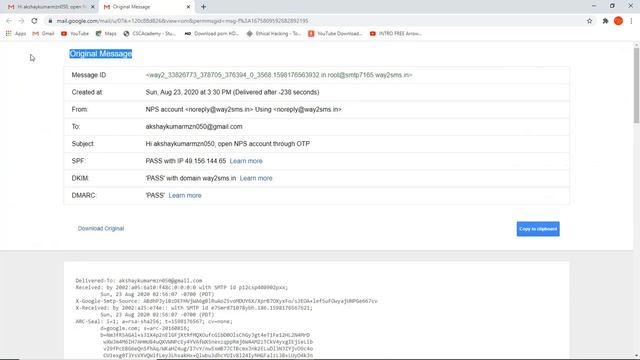View site info via lock icon
The height and width of the screenshot is (360, 640).
point(50,21)
